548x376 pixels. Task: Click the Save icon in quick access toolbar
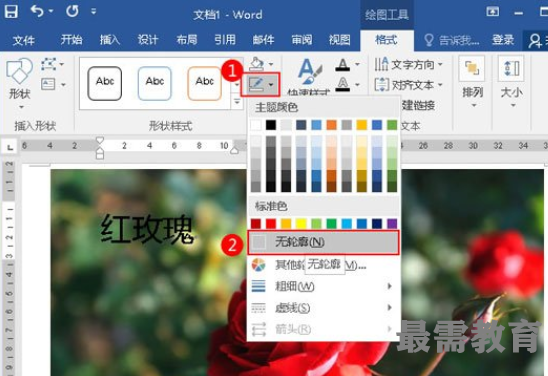[11, 12]
